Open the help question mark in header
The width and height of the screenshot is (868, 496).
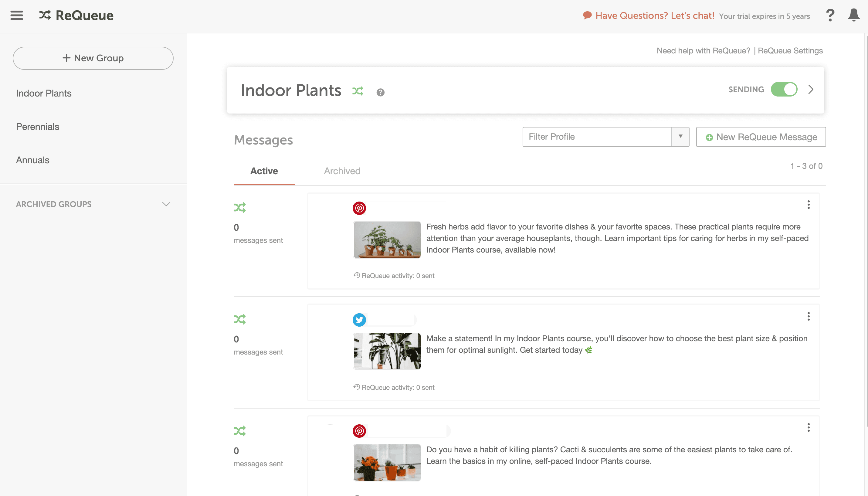pos(830,15)
